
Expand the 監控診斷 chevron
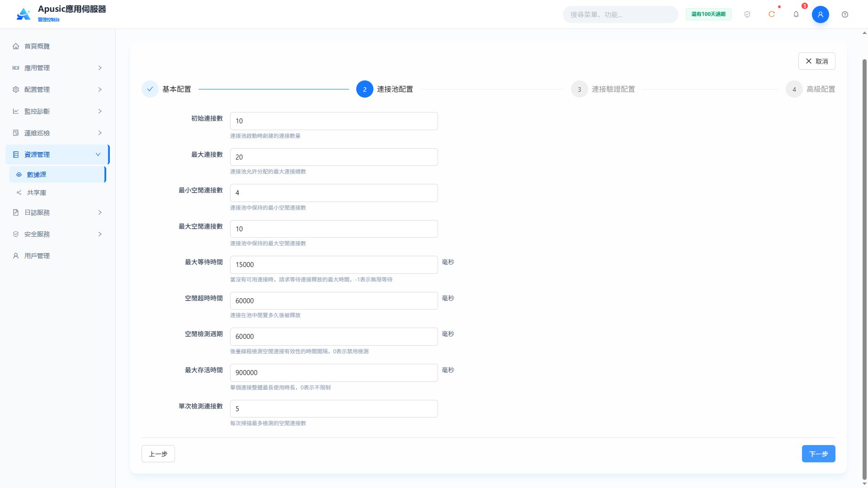(100, 111)
